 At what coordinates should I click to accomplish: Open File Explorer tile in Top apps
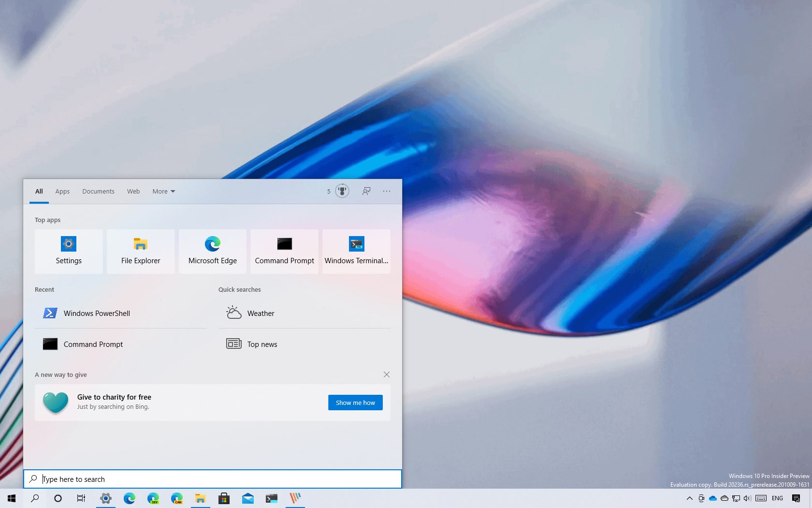tap(141, 252)
